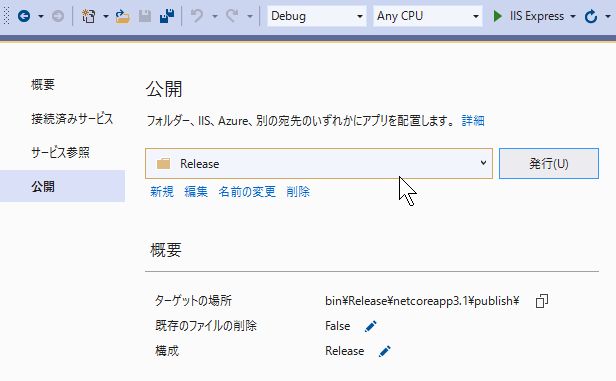Click the Navigate Backward arrow icon
Viewport: 616px width, 381px height.
[x=24, y=16]
